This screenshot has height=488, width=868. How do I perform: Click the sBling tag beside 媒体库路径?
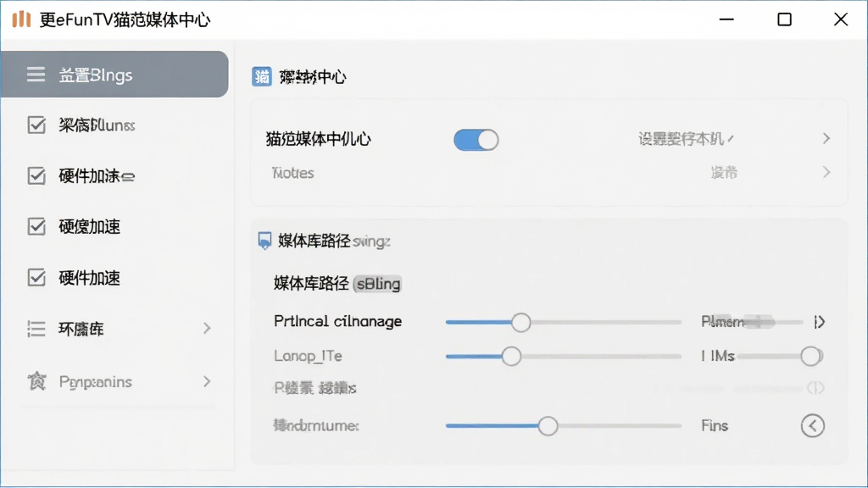click(377, 284)
